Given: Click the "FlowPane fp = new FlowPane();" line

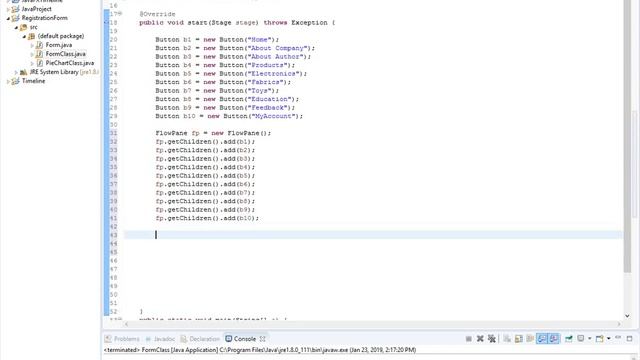Looking at the screenshot, I should coord(213,133).
